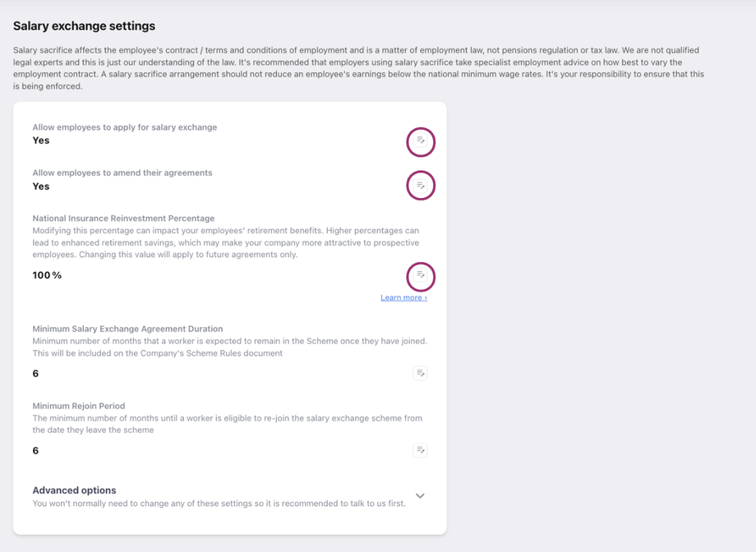
Task: Edit the allow employees to apply setting
Action: [x=421, y=141]
